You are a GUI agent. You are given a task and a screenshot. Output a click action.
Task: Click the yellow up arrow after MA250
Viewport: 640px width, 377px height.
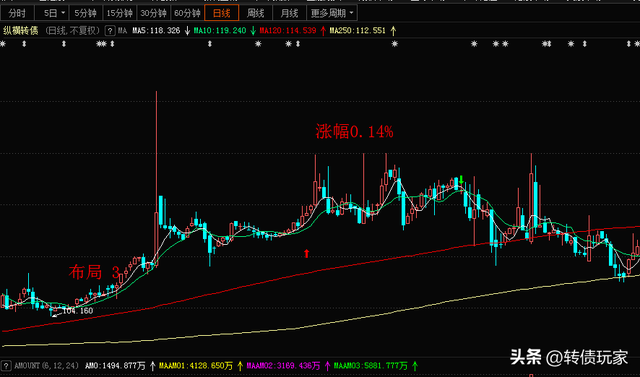pos(393,31)
